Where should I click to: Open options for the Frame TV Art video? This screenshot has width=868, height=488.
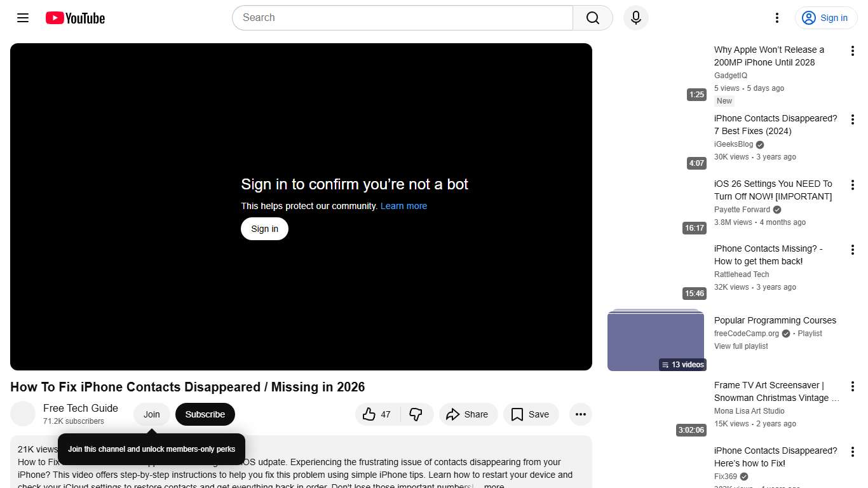click(x=852, y=386)
